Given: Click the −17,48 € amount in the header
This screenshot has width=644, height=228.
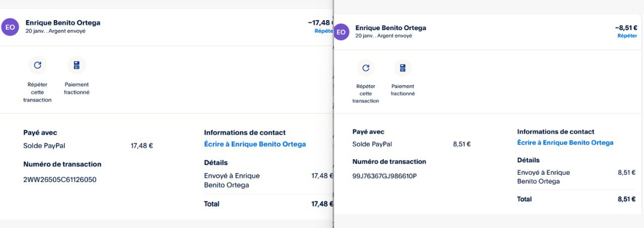Looking at the screenshot, I should point(320,23).
